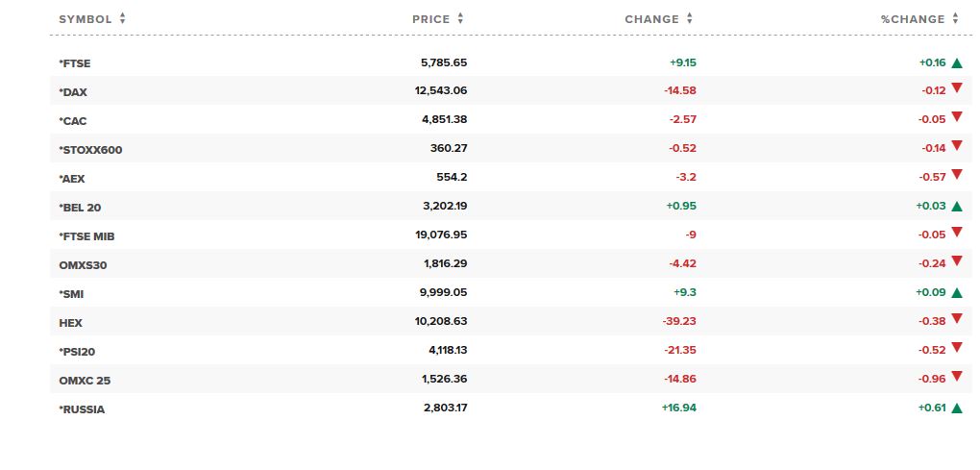The image size is (980, 470).
Task: Click the -0.96 percent change for OMXC 25
Action: pos(932,379)
